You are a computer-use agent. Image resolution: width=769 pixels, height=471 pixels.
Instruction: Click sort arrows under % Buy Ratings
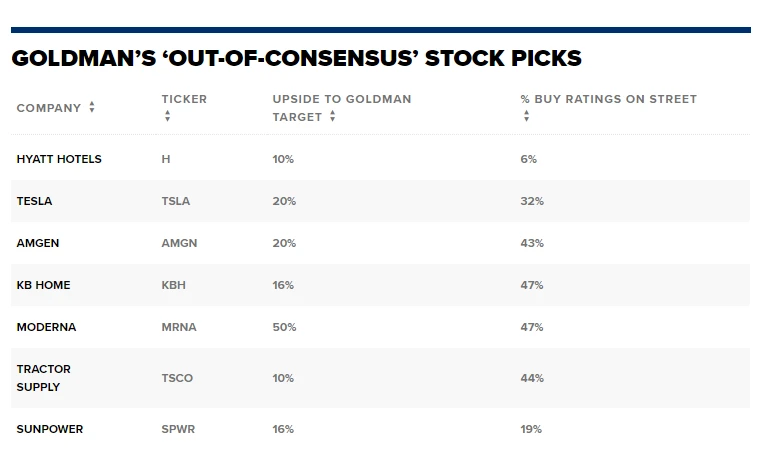coord(526,117)
